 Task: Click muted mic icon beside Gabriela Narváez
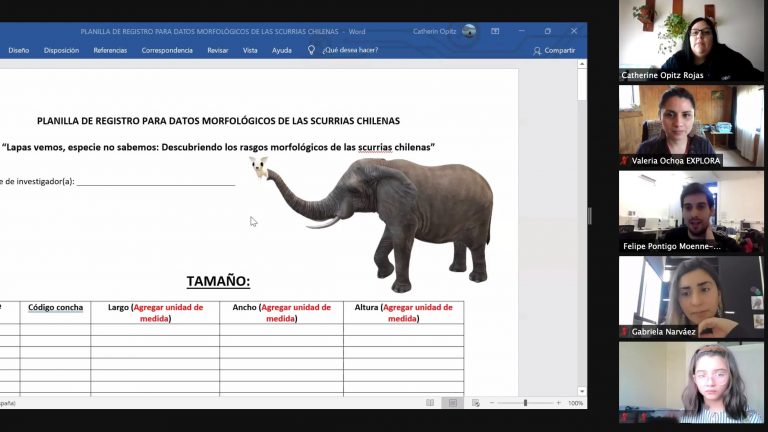coord(624,332)
